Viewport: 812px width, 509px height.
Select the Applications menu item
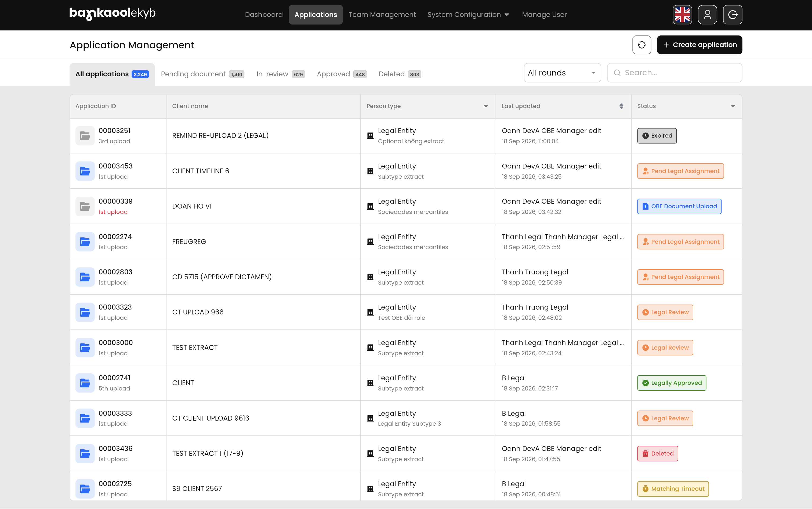316,15
